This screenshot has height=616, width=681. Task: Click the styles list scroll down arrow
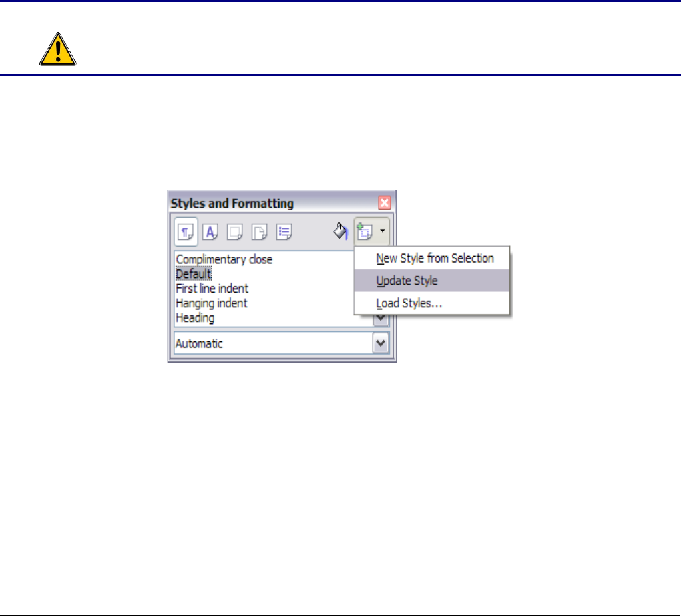[x=381, y=319]
